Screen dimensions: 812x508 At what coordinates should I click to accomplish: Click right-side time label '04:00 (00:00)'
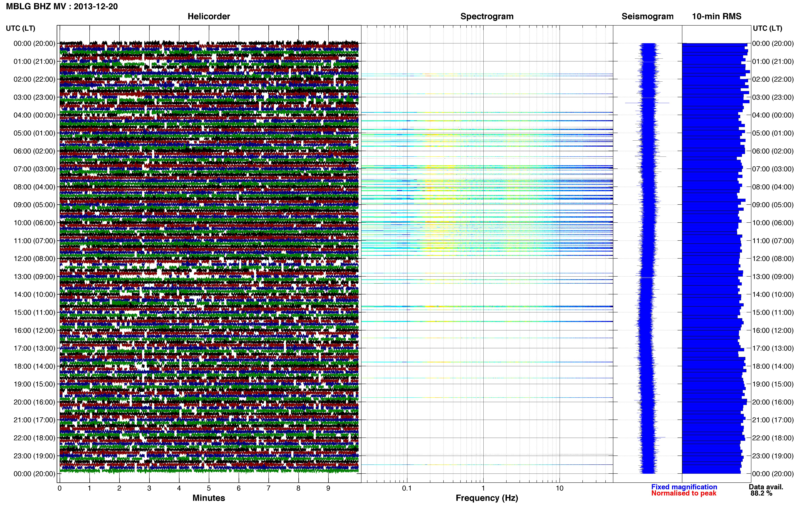click(x=773, y=115)
